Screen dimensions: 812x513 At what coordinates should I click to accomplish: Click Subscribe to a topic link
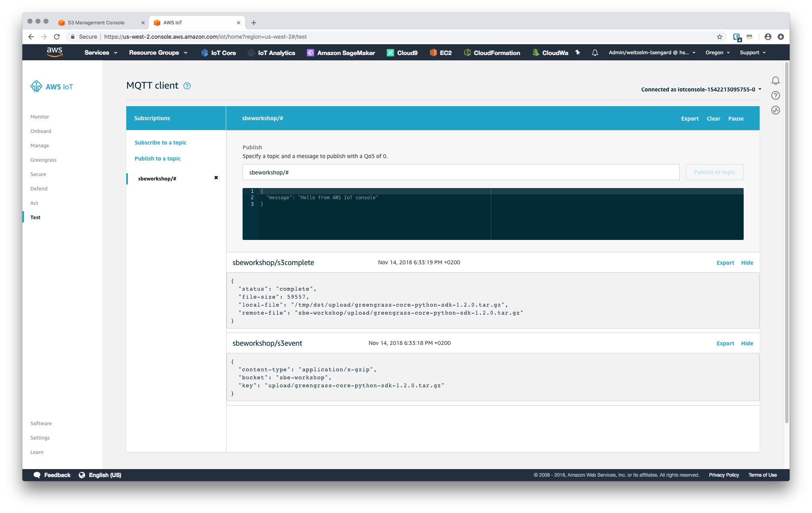160,143
